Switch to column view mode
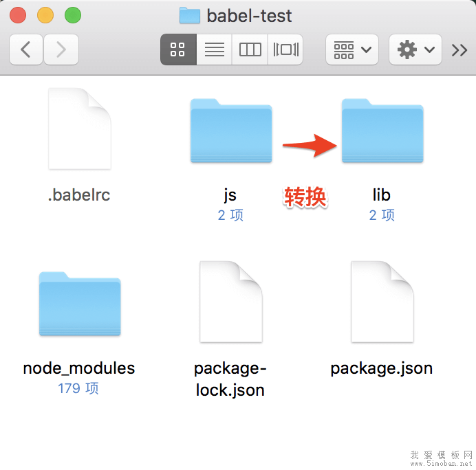The height and width of the screenshot is (470, 476). pyautogui.click(x=250, y=49)
